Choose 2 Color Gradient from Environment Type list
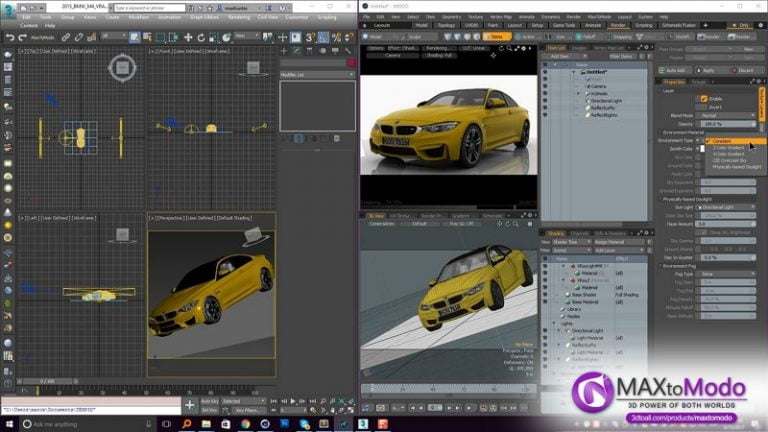Viewport: 768px width, 432px height. (x=728, y=147)
